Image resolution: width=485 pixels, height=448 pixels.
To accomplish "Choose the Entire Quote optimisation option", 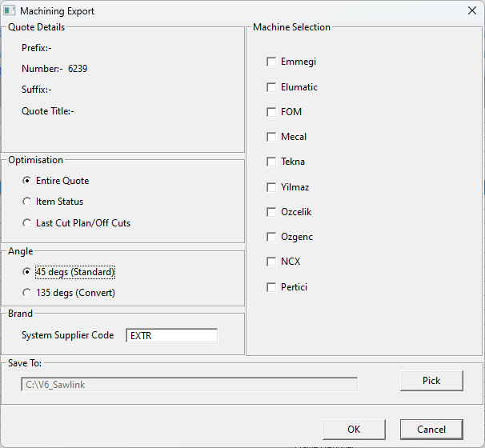I will click(x=28, y=181).
